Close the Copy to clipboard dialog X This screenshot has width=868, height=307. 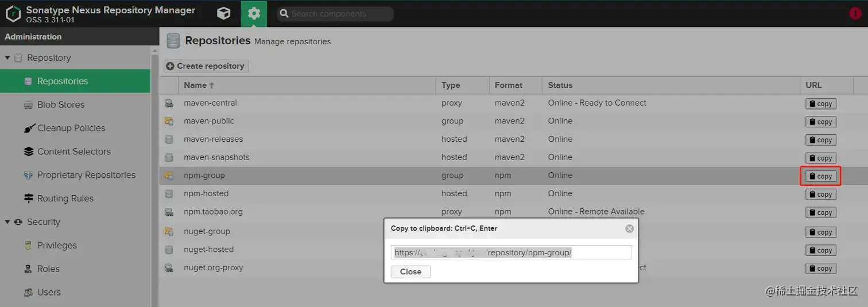[x=629, y=228]
